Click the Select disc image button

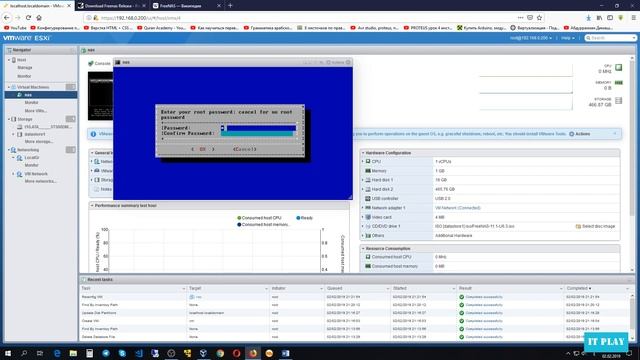pyautogui.click(x=595, y=226)
